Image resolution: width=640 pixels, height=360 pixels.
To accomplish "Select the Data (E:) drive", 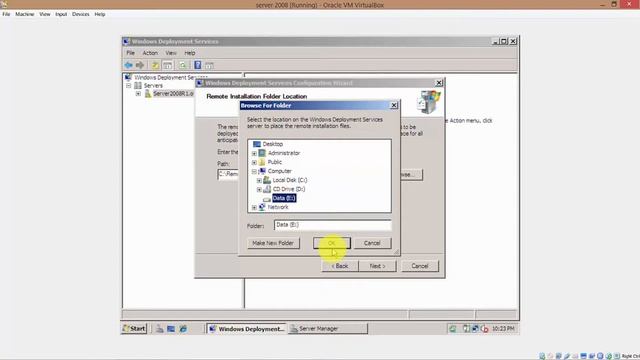I will [x=284, y=198].
